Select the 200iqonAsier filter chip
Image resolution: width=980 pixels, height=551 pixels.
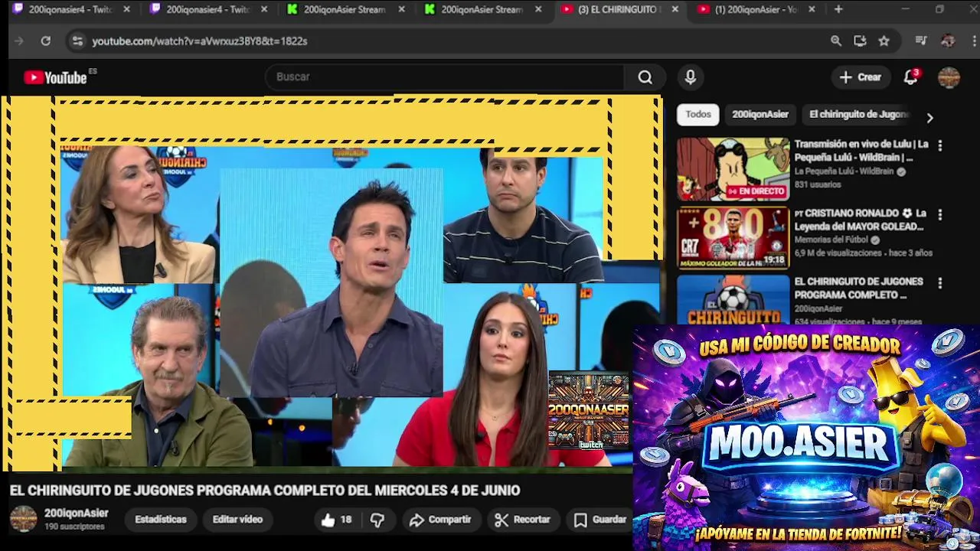coord(760,114)
